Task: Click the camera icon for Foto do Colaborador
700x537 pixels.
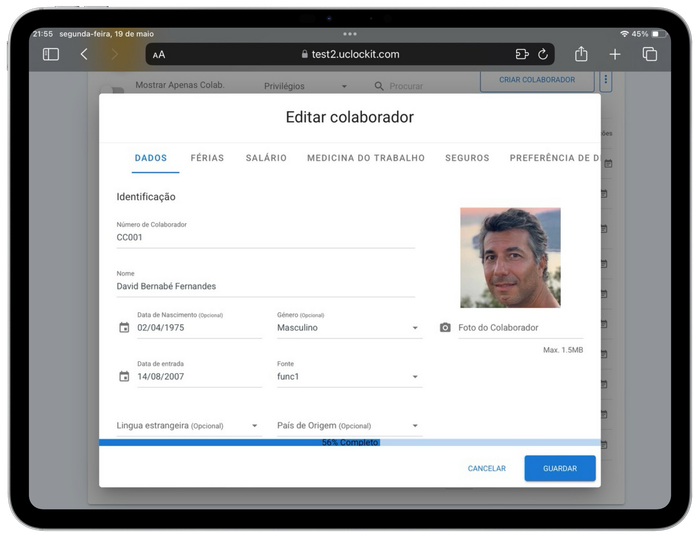Action: coord(445,328)
